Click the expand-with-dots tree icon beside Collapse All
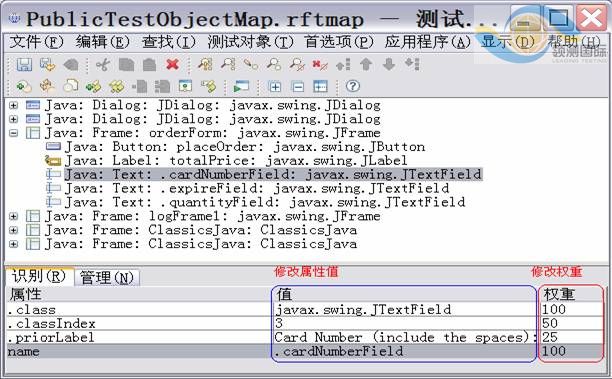612x379 pixels. tap(320, 86)
